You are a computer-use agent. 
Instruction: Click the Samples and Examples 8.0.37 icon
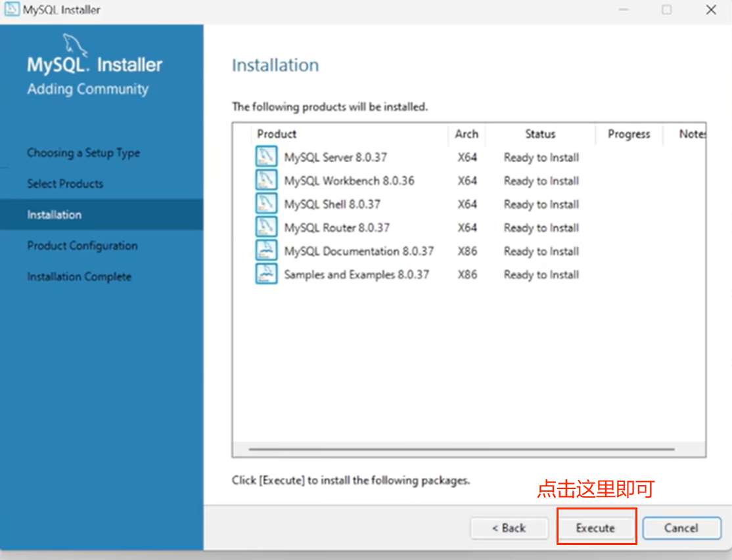[267, 274]
